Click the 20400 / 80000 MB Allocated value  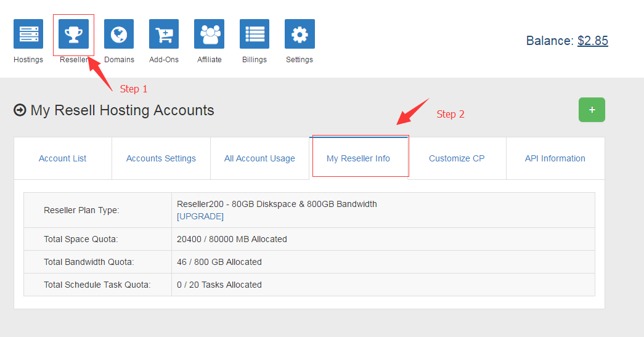(x=232, y=239)
